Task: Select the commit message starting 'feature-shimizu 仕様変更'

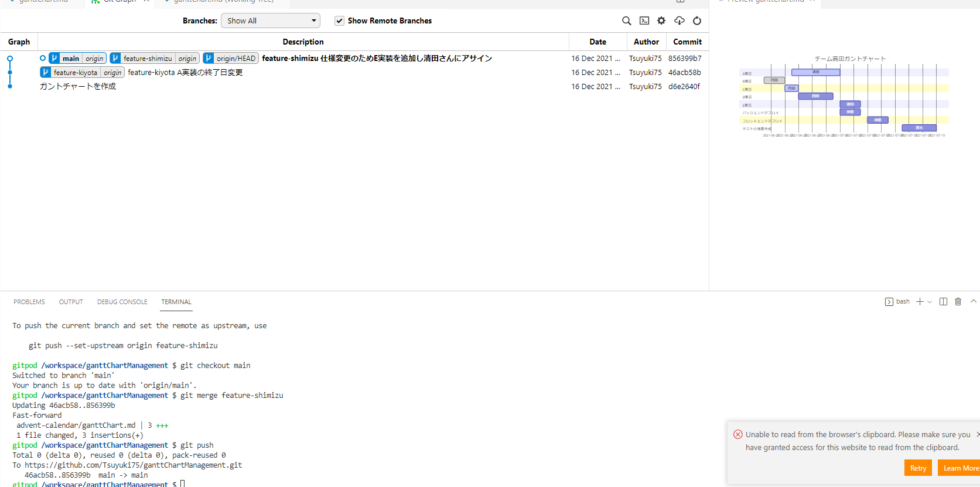Action: pyautogui.click(x=377, y=59)
